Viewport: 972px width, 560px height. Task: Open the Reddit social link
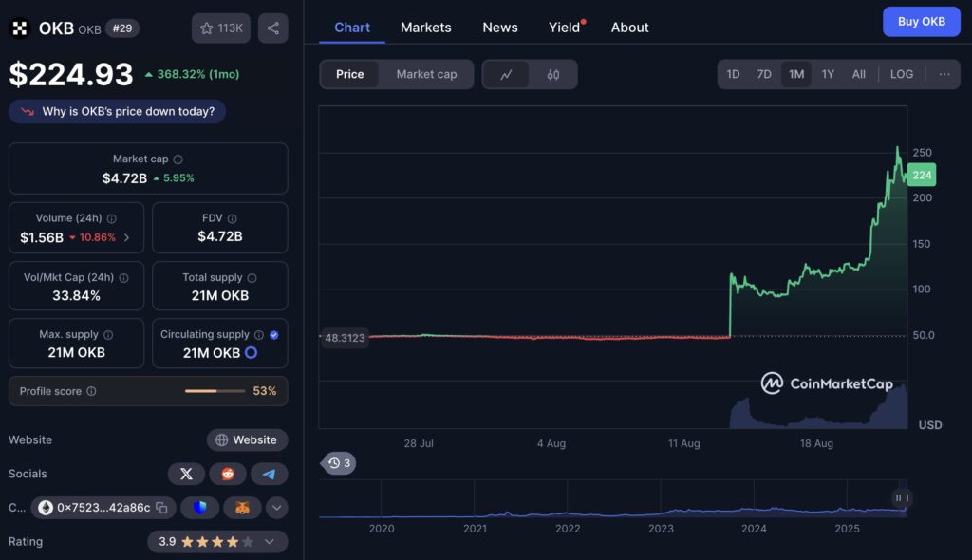coord(228,474)
